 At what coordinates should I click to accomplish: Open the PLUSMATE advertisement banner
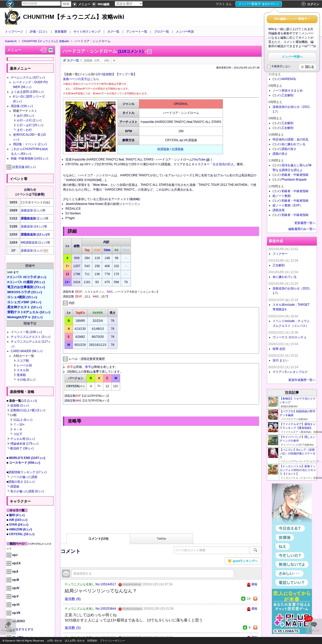292,559
